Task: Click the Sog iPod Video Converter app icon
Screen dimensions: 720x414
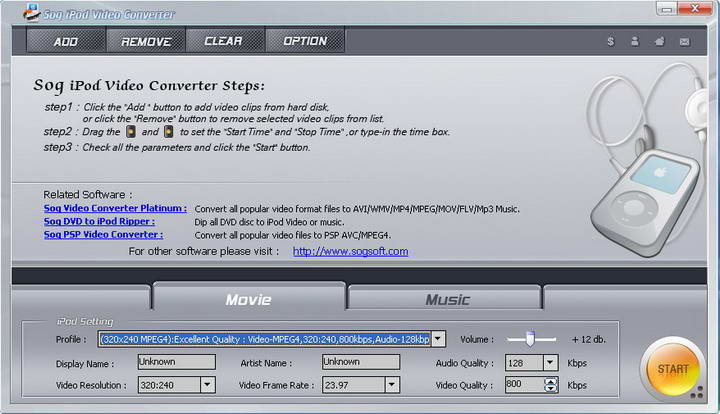Action: tap(31, 12)
